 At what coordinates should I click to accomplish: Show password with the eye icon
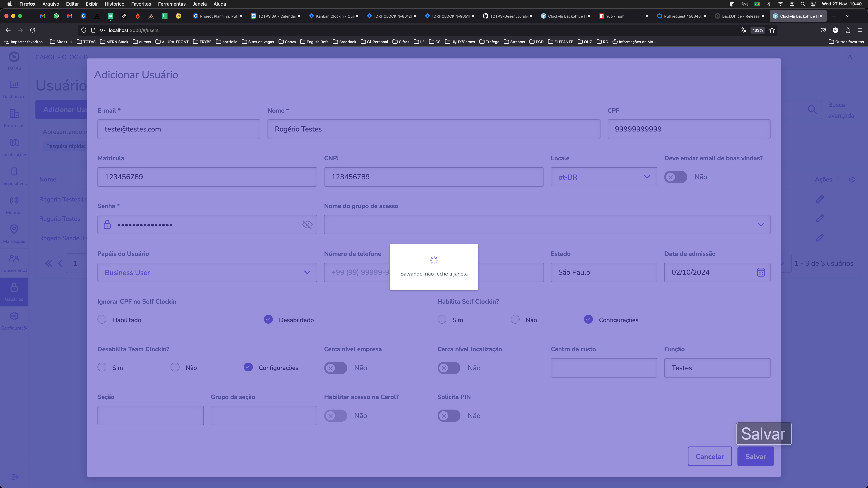pyautogui.click(x=307, y=225)
